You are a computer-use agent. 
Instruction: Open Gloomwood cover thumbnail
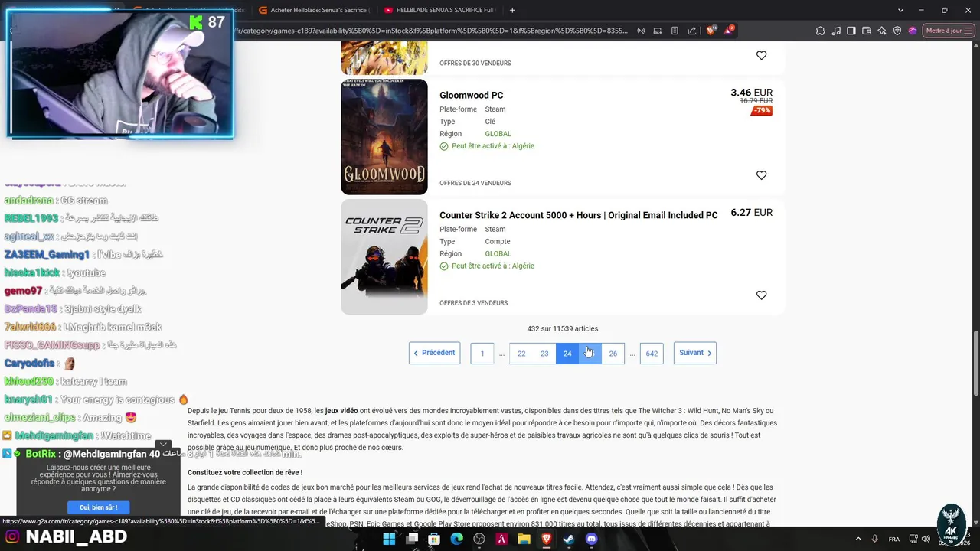click(x=384, y=137)
